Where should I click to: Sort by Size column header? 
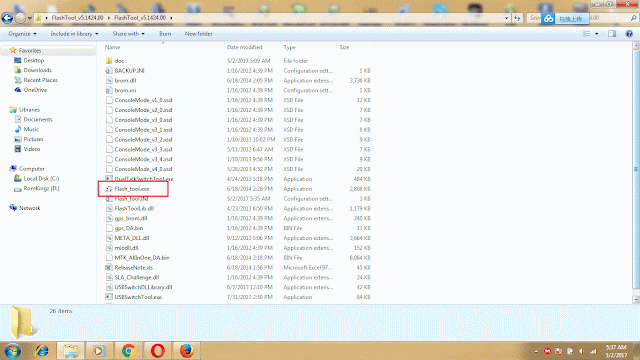coord(344,47)
